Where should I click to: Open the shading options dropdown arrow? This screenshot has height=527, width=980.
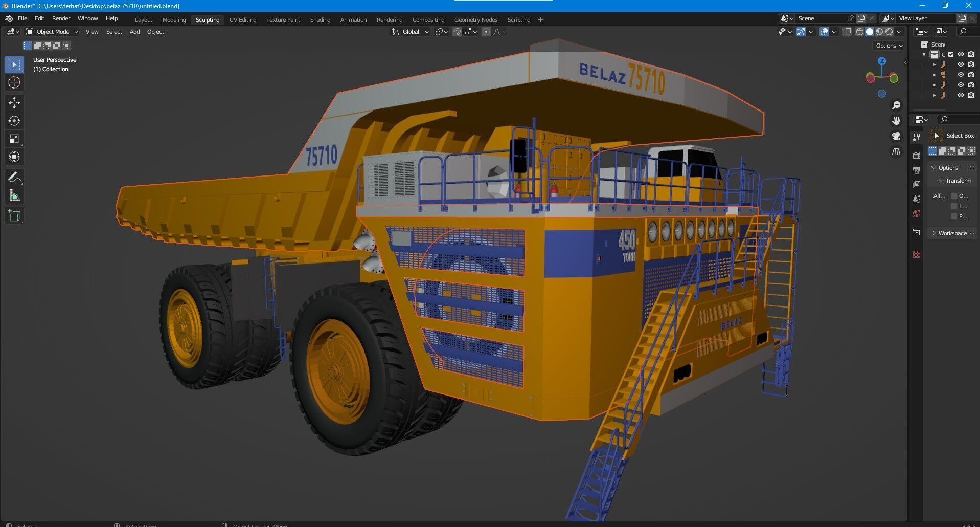[899, 32]
